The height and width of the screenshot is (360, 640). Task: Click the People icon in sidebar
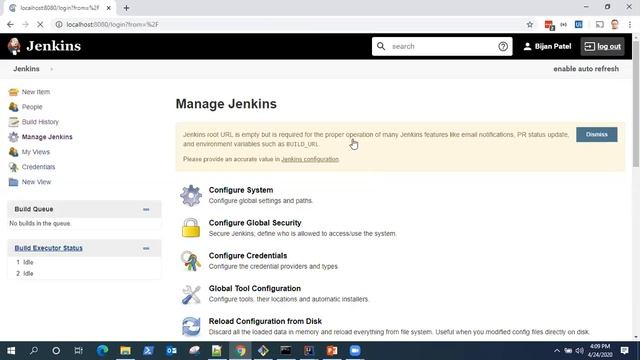point(13,107)
